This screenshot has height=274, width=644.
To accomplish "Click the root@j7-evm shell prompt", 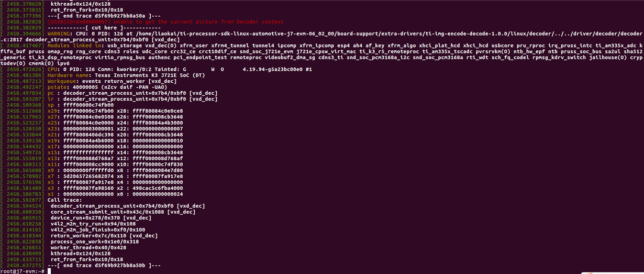I will (x=22, y=271).
